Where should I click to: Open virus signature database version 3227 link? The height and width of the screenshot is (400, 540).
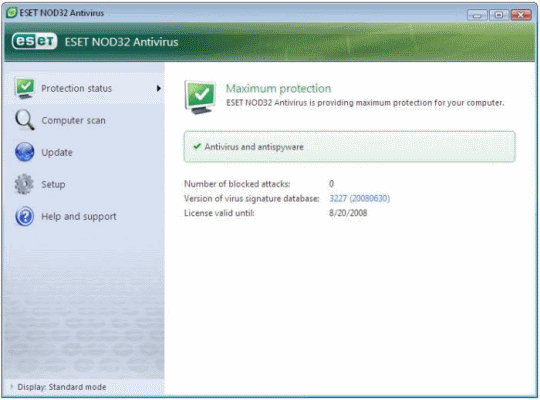360,198
